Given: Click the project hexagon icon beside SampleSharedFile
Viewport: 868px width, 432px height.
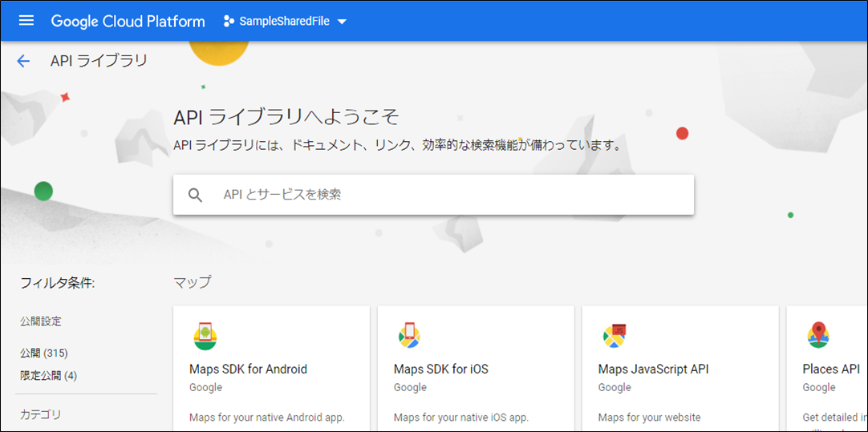Looking at the screenshot, I should pos(228,22).
